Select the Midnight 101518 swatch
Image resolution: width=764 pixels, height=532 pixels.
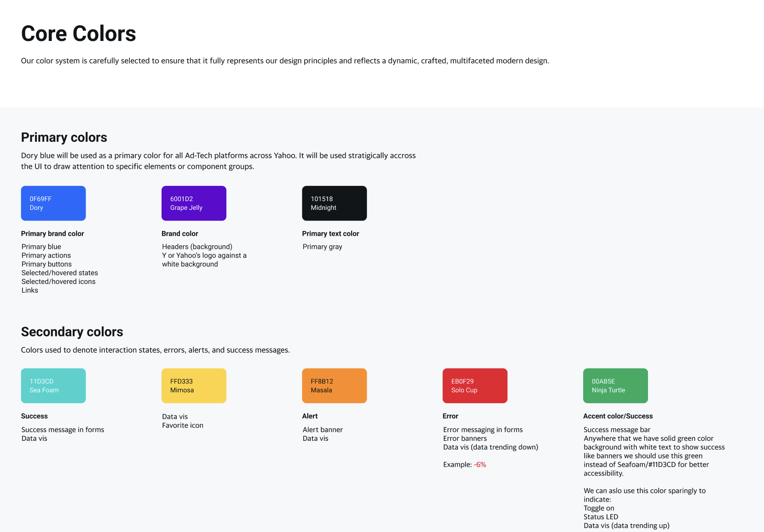(335, 203)
